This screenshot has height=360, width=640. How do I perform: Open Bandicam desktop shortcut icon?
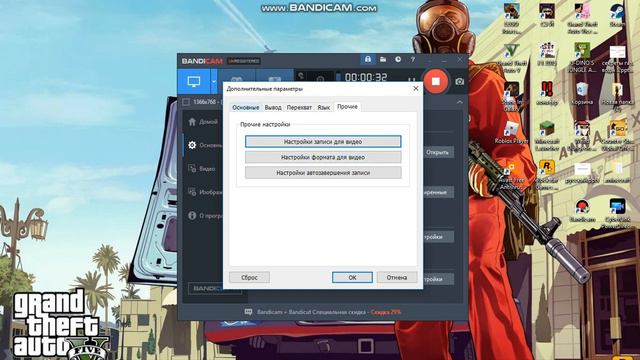coord(582,210)
